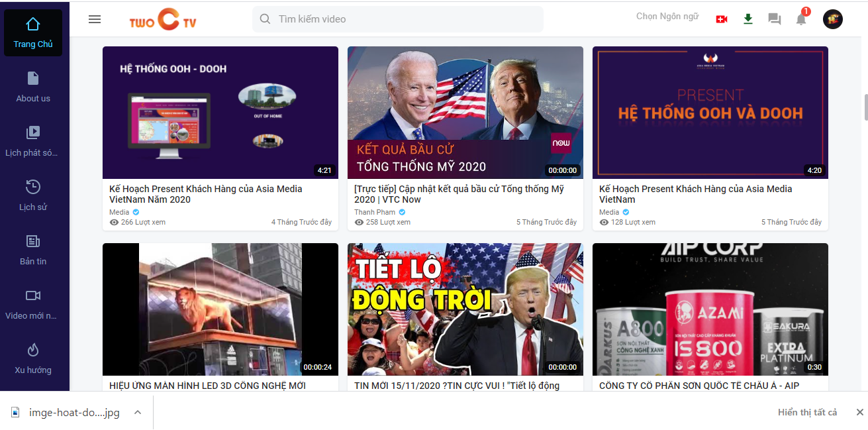The width and height of the screenshot is (868, 430).
Task: Open the hamburger menu next to the logo
Action: pyautogui.click(x=95, y=19)
